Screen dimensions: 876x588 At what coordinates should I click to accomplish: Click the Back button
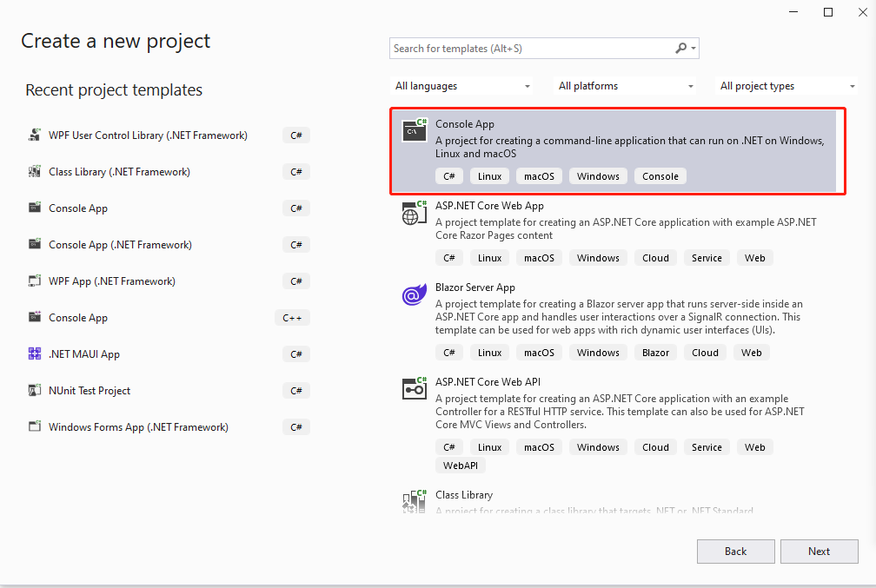click(x=735, y=552)
